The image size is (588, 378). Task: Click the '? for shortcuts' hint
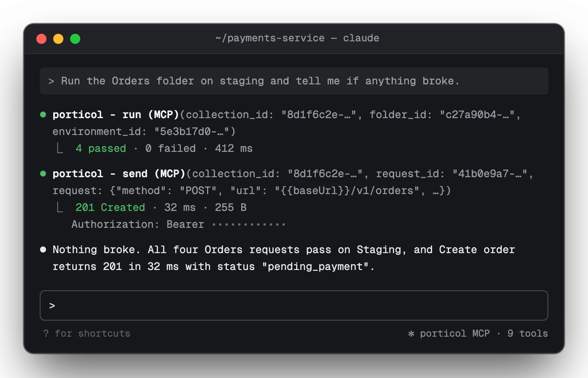pos(87,333)
